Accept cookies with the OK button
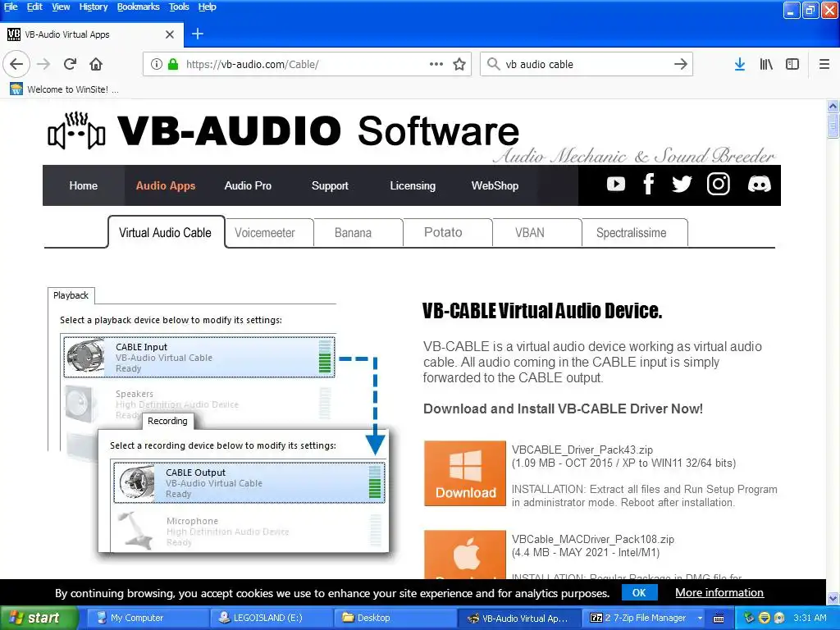This screenshot has height=630, width=840. [639, 592]
